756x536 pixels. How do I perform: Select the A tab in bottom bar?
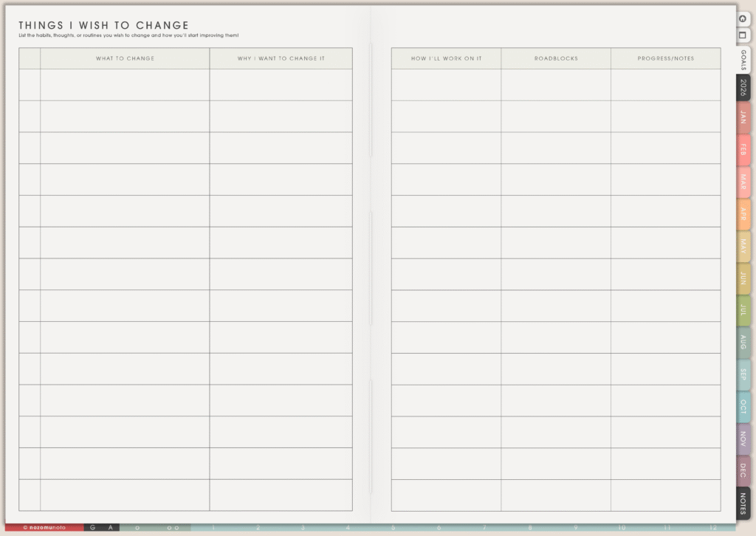pos(111,528)
